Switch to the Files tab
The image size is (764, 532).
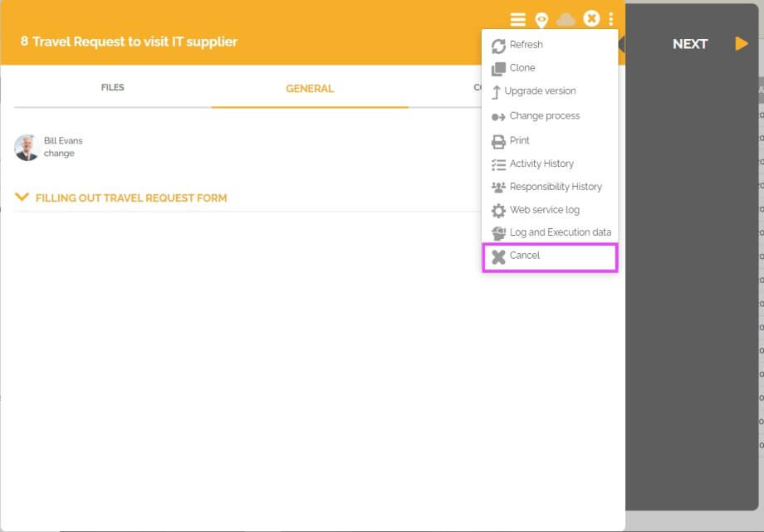[112, 86]
